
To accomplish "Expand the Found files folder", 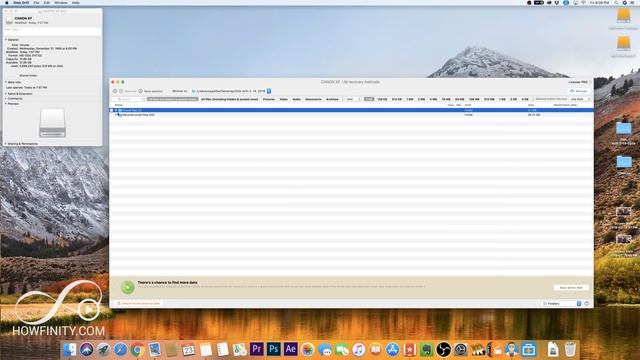I will pyautogui.click(x=116, y=110).
